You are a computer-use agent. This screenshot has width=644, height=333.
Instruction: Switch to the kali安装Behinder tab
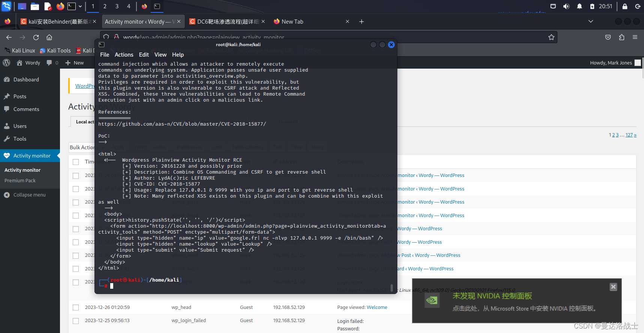click(58, 22)
